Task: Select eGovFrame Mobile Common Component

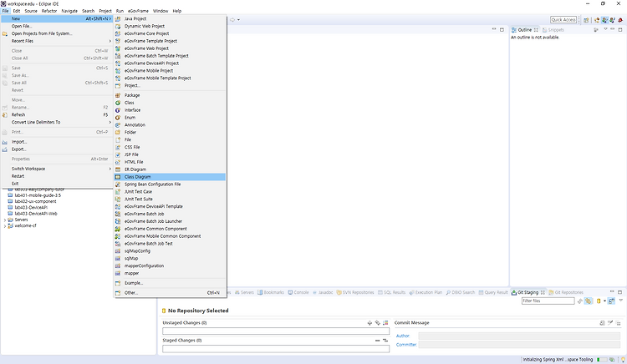Action: click(x=170, y=236)
